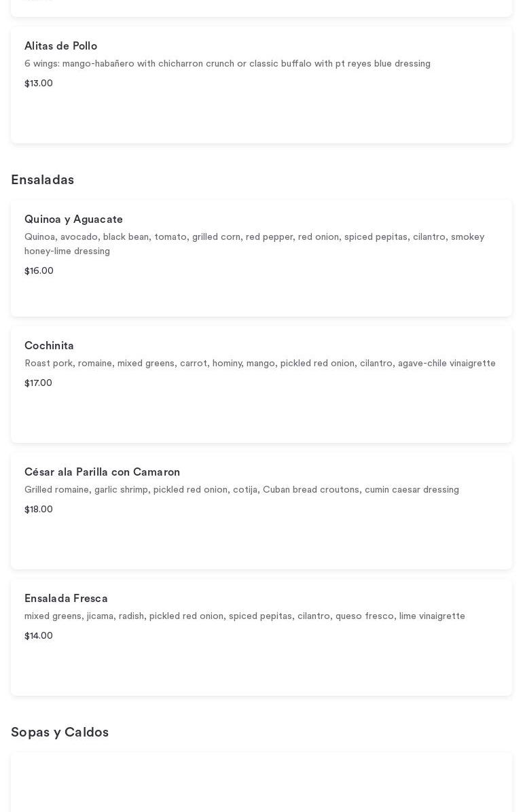Click the $18.00 César salad price
The image size is (523, 812).
click(x=39, y=510)
